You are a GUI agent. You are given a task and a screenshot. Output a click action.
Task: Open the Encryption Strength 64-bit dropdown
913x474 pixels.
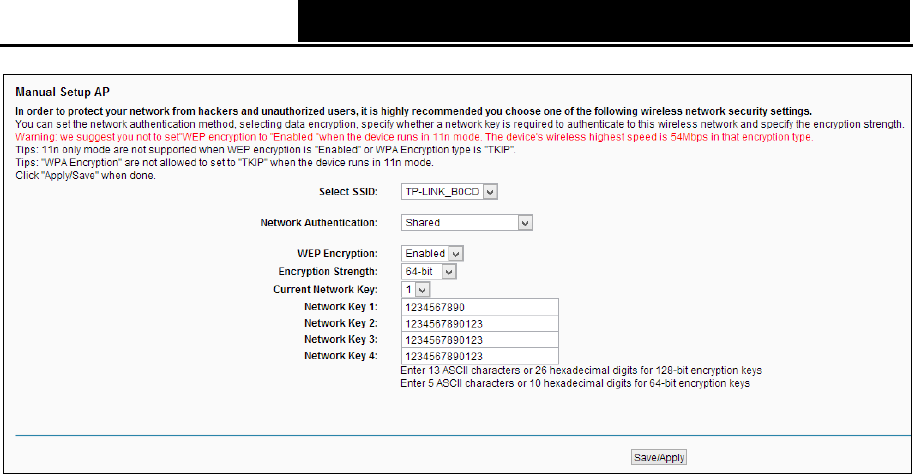point(429,271)
